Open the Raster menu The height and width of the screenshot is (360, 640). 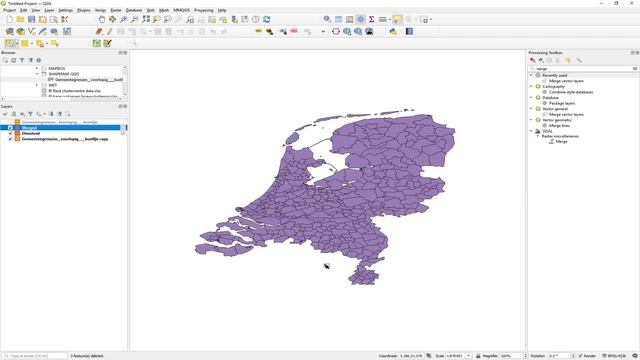pyautogui.click(x=116, y=10)
